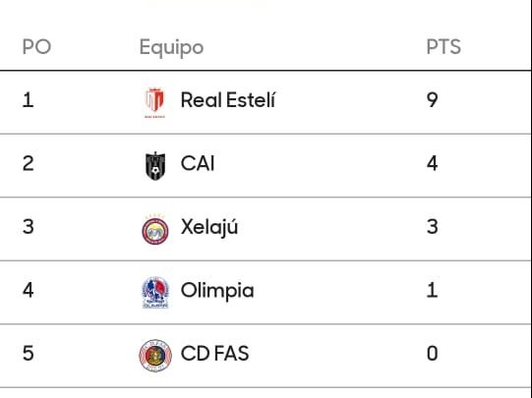Click the Olimpia club badge
This screenshot has height=398, width=532.
click(155, 293)
